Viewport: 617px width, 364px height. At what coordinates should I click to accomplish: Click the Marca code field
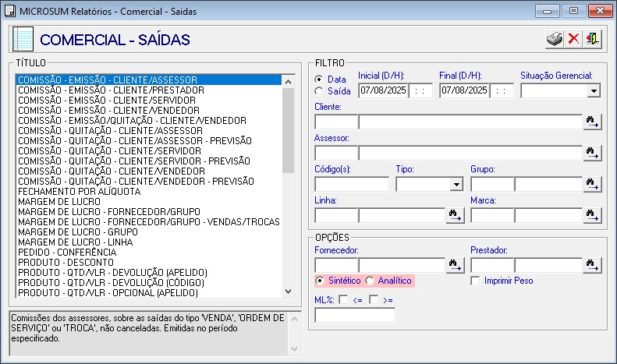(x=492, y=215)
